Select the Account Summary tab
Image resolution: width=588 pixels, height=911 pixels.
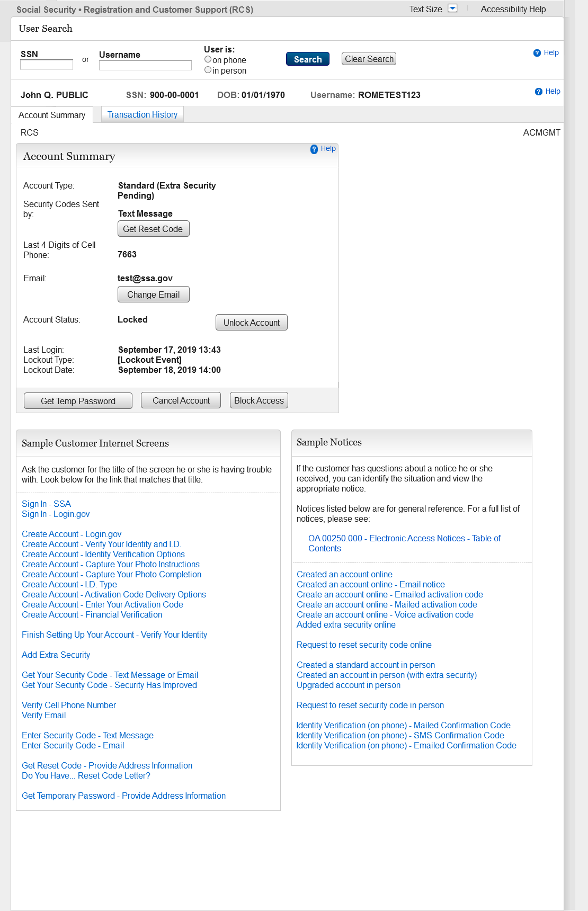point(52,115)
